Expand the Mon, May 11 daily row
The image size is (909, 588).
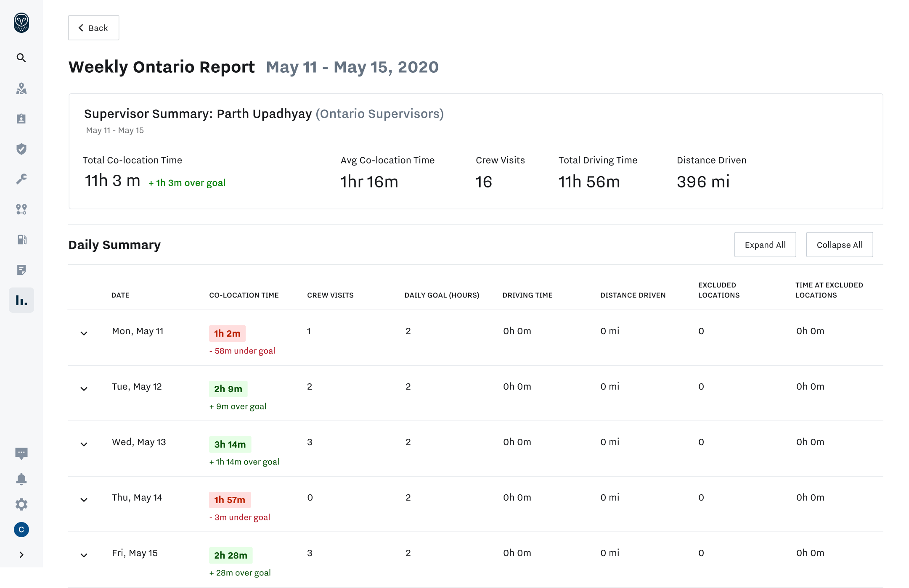pos(84,333)
